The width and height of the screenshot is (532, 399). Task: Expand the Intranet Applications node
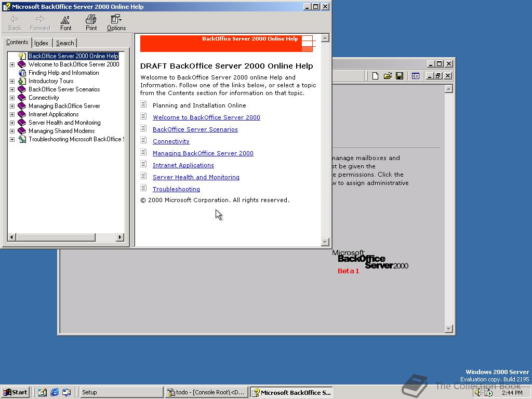pyautogui.click(x=12, y=114)
